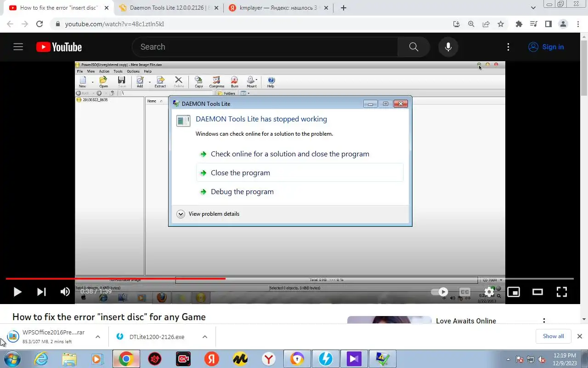Screen dimensions: 588x368
Task: Open the Chrome three-dot menu
Action: click(x=577, y=24)
